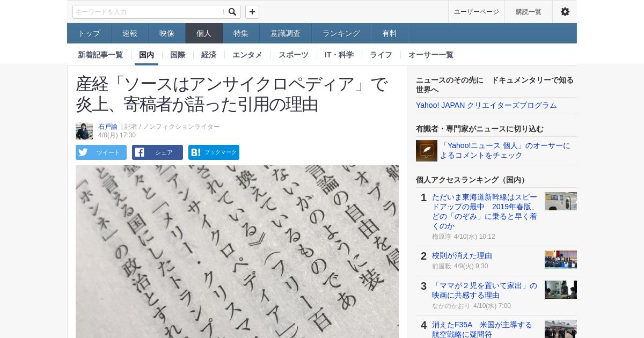Open the ランキング tab

[341, 33]
